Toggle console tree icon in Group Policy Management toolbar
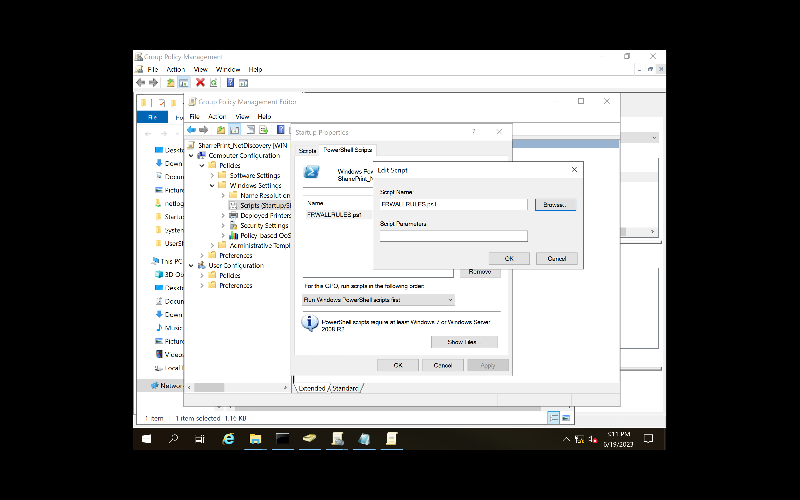800x500 pixels. (184, 83)
